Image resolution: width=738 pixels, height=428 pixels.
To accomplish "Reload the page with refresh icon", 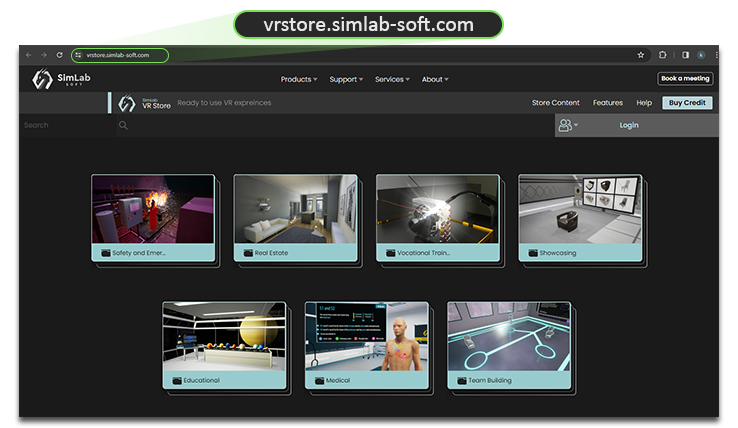I will point(59,55).
